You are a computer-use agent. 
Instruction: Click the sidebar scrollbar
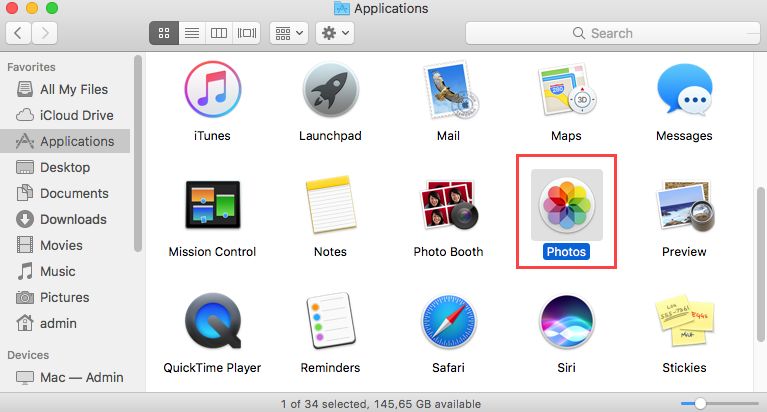(x=138, y=153)
